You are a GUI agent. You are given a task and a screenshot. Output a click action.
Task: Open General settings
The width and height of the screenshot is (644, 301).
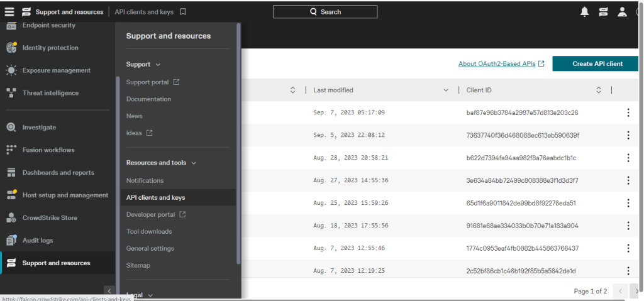(150, 248)
